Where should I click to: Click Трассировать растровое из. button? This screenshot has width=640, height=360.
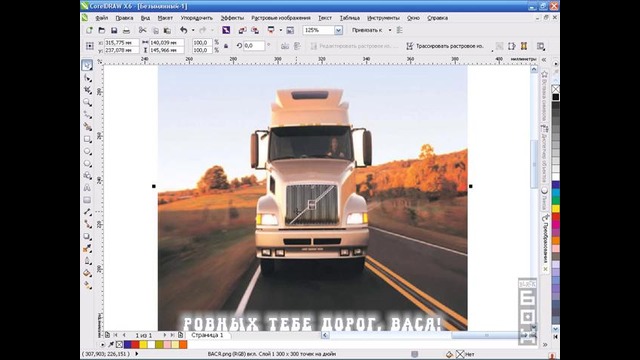[445, 46]
